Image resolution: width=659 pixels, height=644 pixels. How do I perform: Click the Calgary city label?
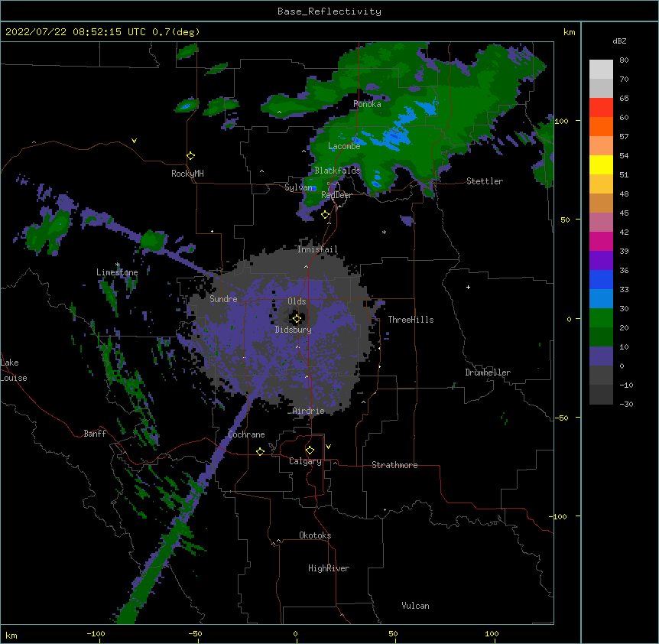305,461
